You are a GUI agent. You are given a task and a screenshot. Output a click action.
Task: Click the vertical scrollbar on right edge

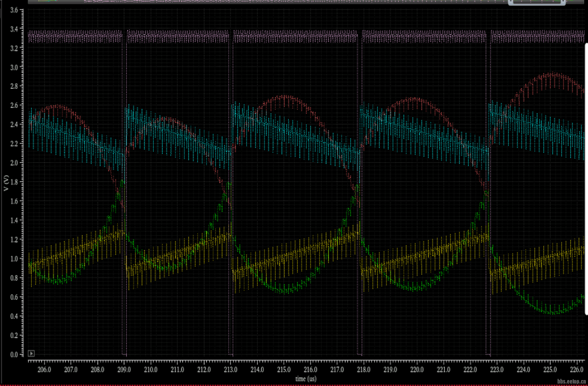pos(586,179)
